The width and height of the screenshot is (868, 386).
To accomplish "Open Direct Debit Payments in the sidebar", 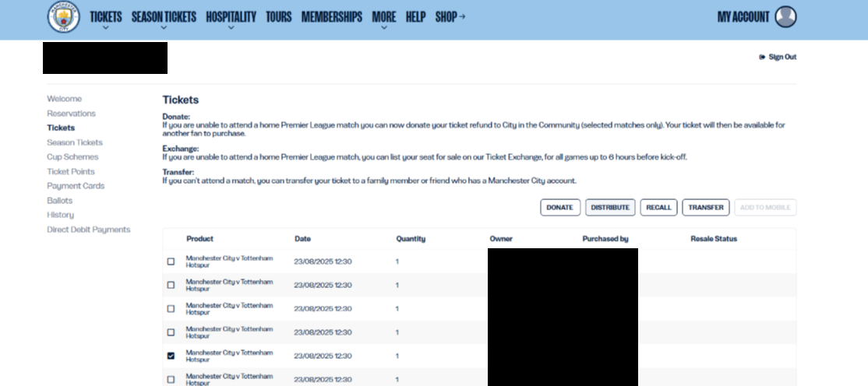I will pos(89,230).
